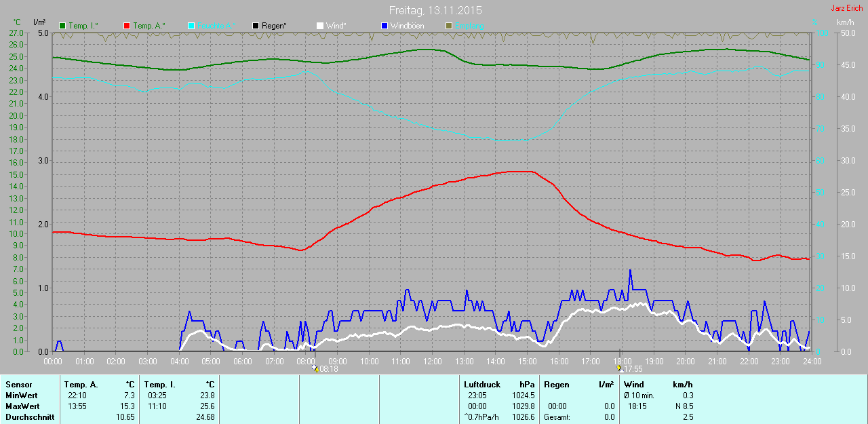Click the wind time 18:15

(x=637, y=406)
